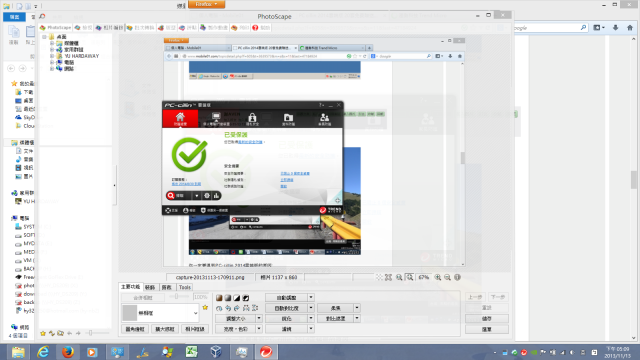Open the auto level dropdown arrow
Image resolution: width=640 pixels, height=360 pixels.
pos(311,298)
